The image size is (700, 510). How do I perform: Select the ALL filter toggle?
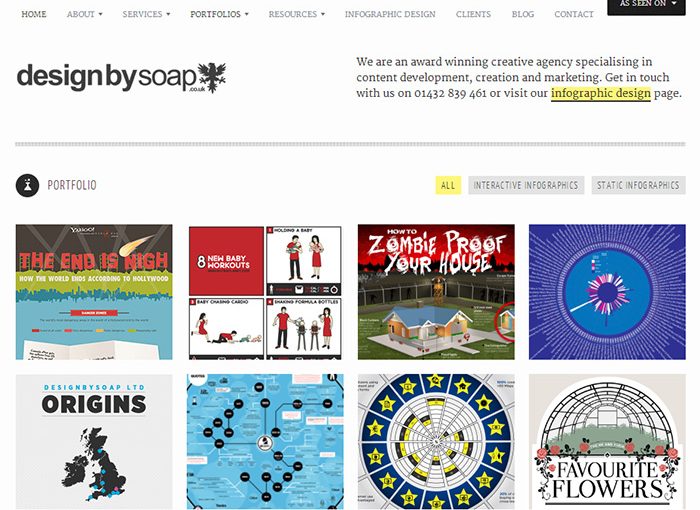tap(448, 185)
